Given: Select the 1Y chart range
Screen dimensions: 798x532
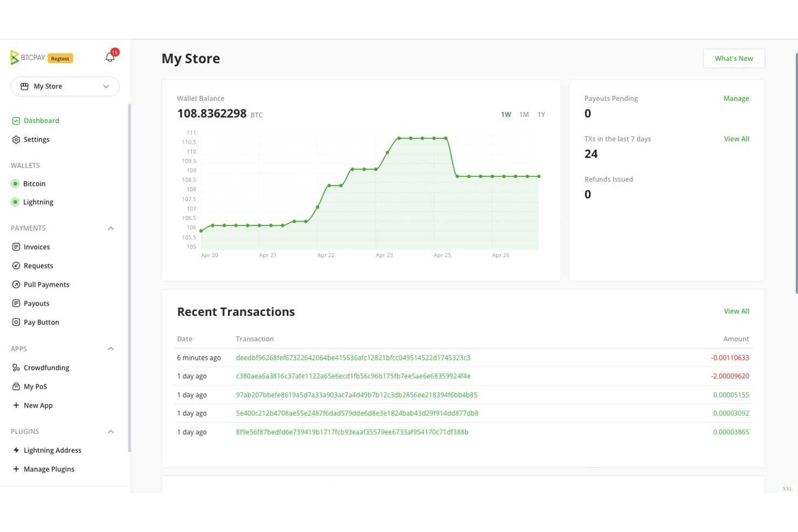Looking at the screenshot, I should [541, 115].
